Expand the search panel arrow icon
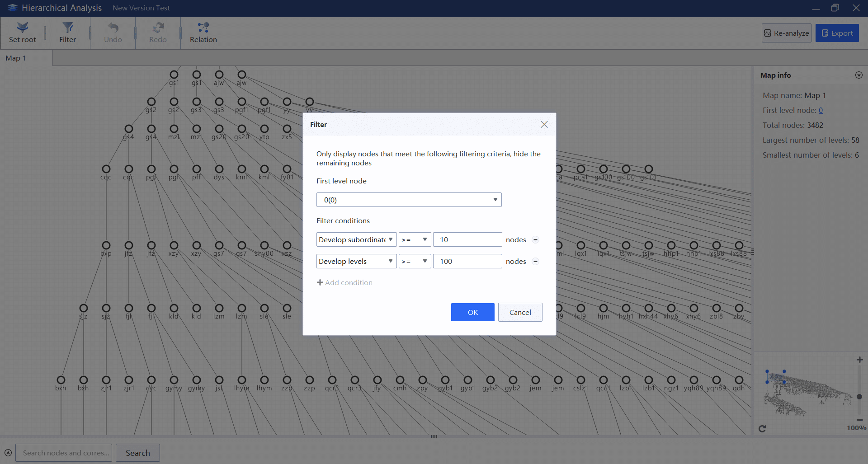868x464 pixels. tap(8, 453)
